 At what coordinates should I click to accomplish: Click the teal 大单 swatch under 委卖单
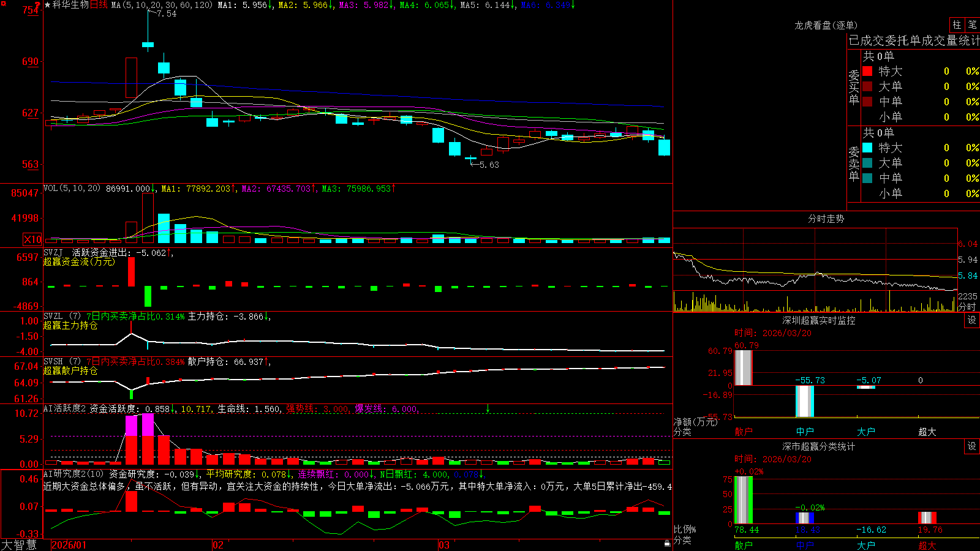(x=867, y=163)
